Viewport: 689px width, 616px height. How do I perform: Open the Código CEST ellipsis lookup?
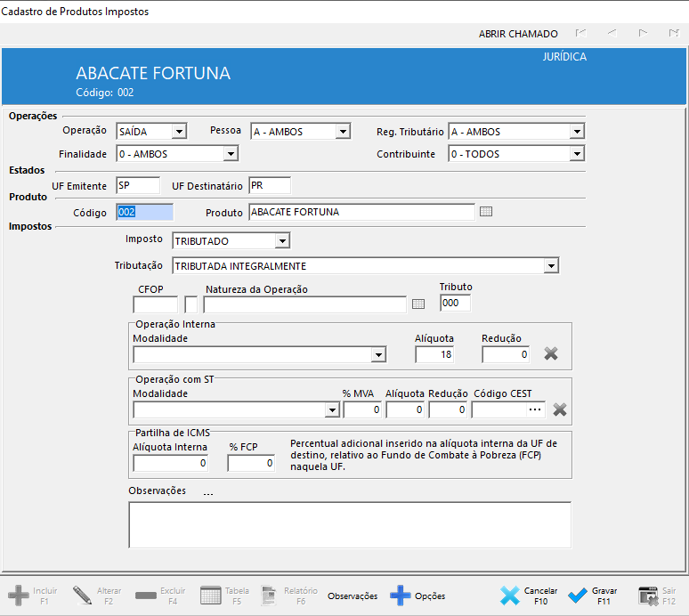[x=535, y=409]
